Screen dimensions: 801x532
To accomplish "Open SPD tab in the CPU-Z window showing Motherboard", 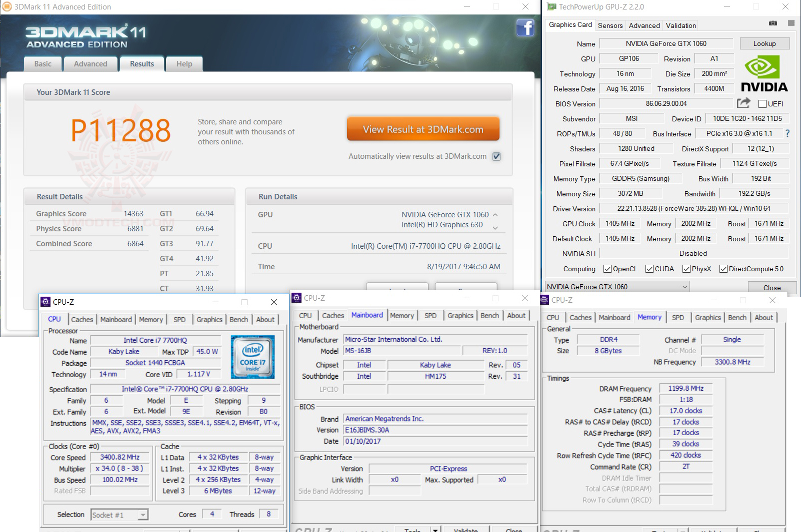I will tap(430, 316).
